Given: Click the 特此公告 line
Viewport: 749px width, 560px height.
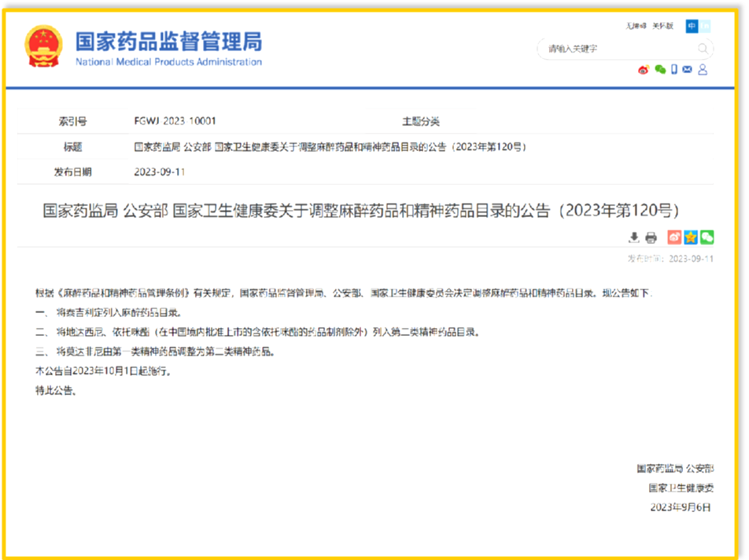Looking at the screenshot, I should point(56,391).
